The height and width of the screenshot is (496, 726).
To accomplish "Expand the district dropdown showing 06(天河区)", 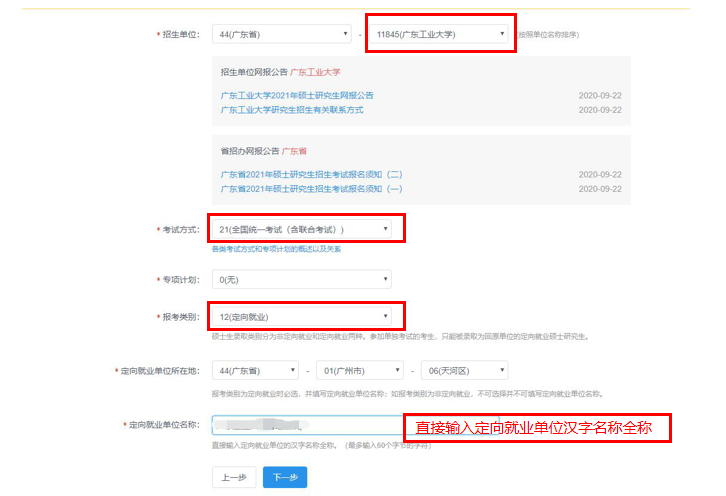I will pyautogui.click(x=463, y=370).
